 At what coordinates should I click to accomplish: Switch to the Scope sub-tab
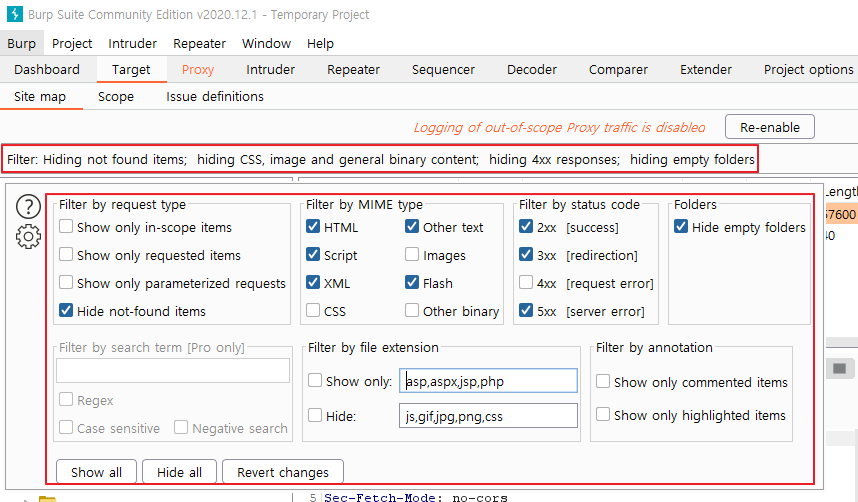pos(116,97)
